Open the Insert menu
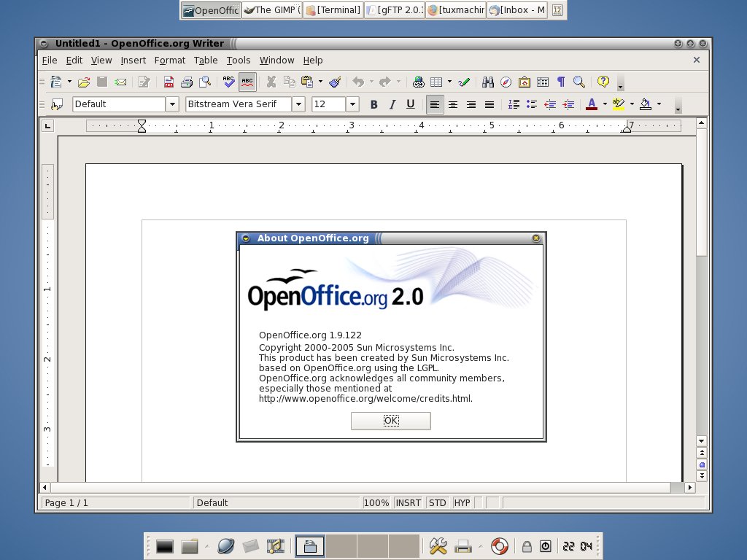This screenshot has height=560, width=747. click(133, 61)
